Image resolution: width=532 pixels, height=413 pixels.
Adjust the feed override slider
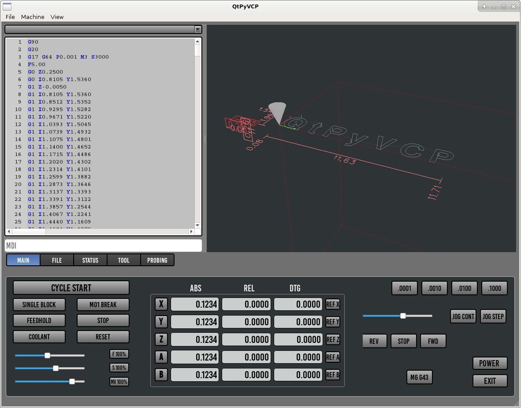tap(49, 355)
